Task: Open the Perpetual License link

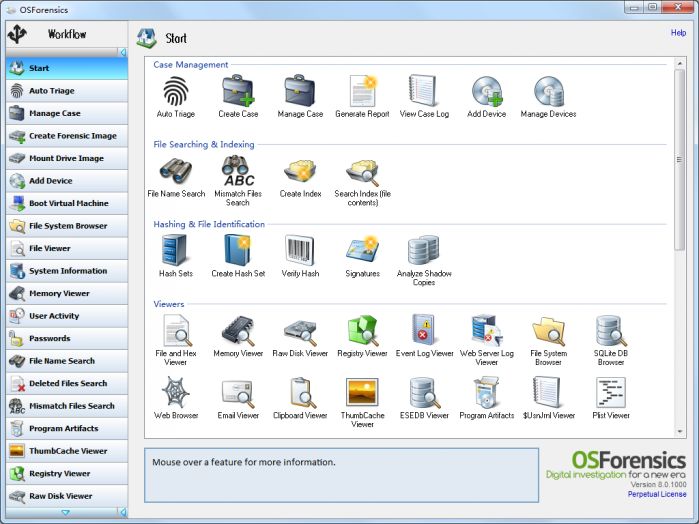Action: (x=657, y=494)
